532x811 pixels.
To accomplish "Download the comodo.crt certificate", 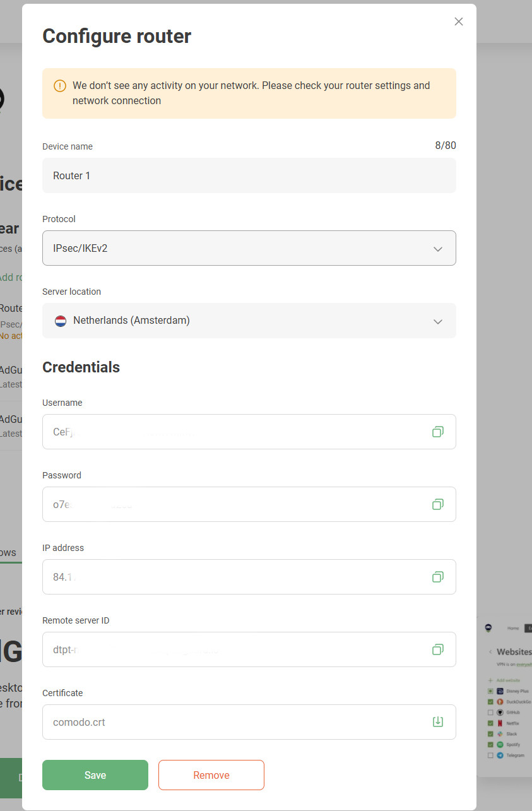I will 437,722.
